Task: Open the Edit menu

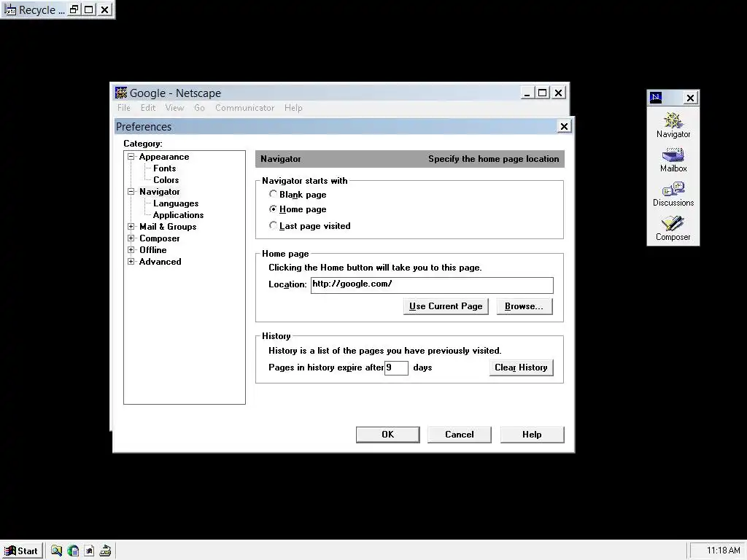Action: (x=148, y=108)
